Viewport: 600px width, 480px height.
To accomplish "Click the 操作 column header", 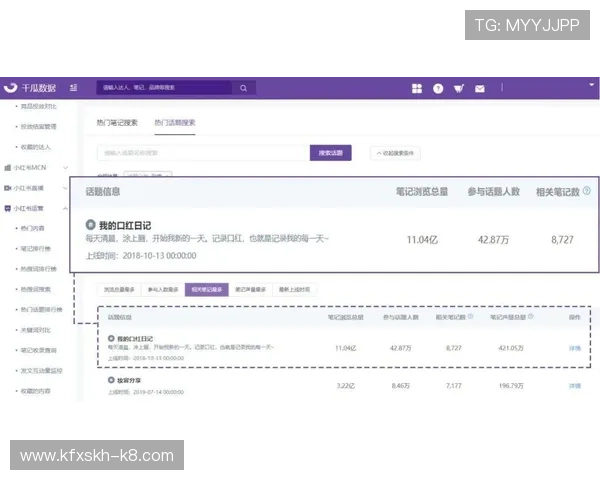I will (574, 317).
